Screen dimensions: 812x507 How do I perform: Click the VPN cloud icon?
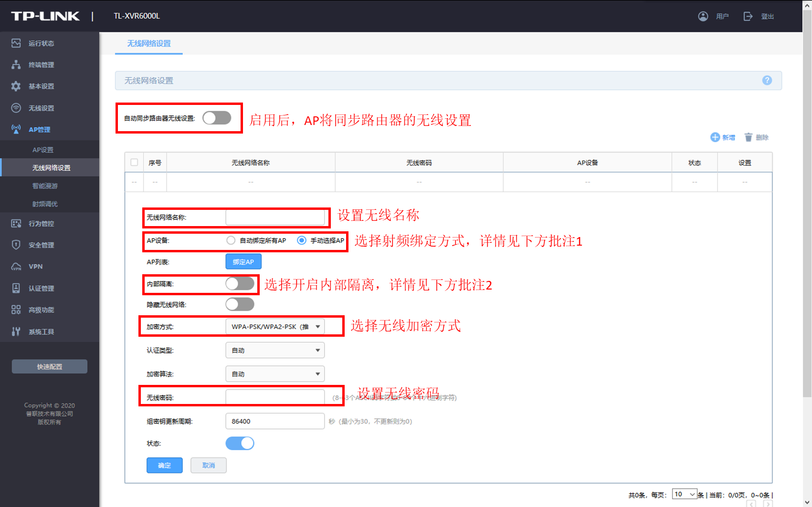click(x=16, y=267)
